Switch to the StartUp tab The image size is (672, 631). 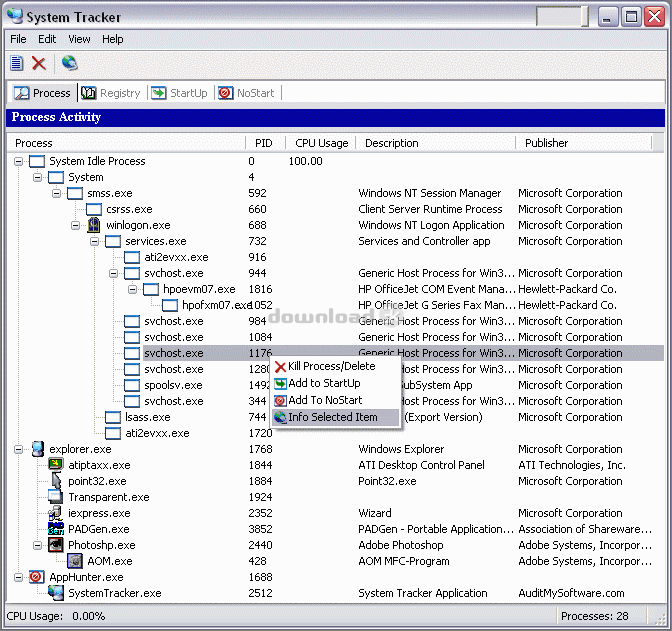coord(179,93)
